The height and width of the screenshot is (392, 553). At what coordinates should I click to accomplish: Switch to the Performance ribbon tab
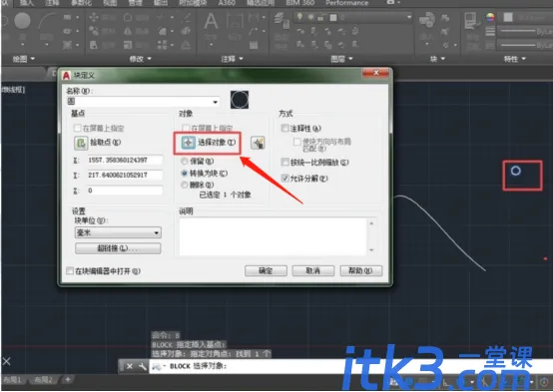(347, 3)
